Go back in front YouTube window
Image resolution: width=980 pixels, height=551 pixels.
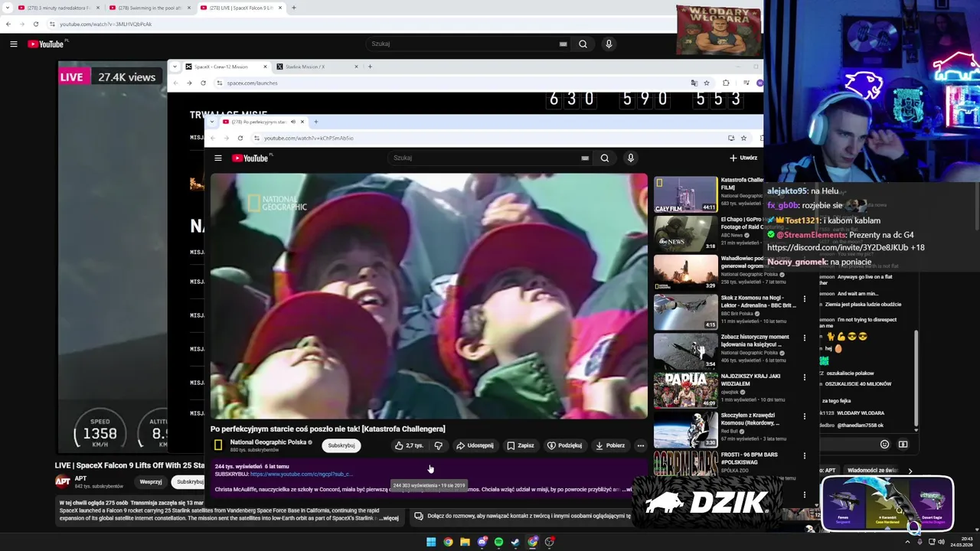[x=214, y=139]
